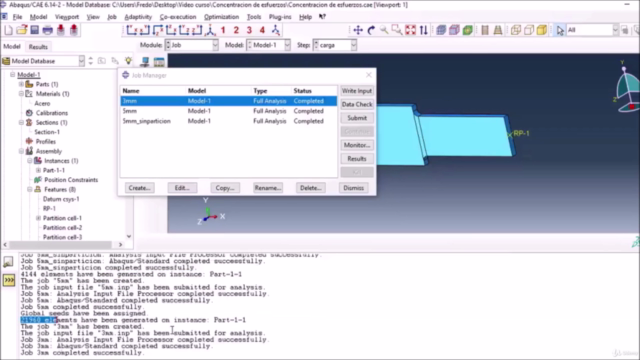Image resolution: width=640 pixels, height=360 pixels.
Task: Save the model database with floppy icon
Action: click(x=35, y=30)
